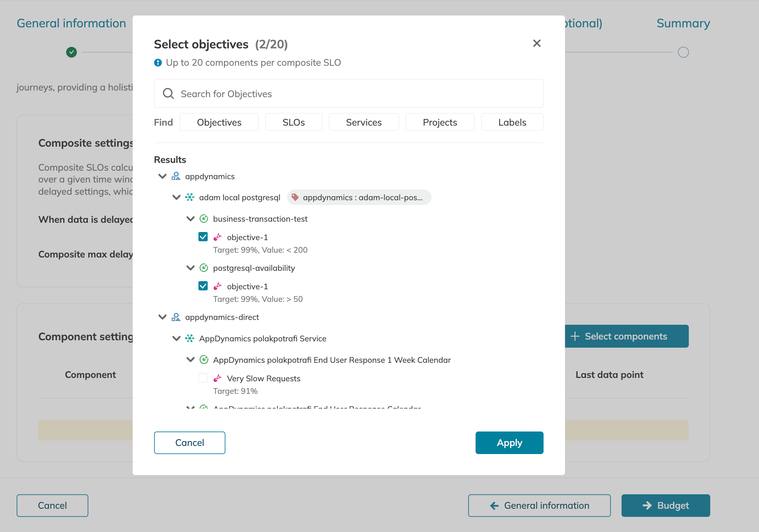Click the postgresql-availability SLO icon
The width and height of the screenshot is (759, 532).
pos(204,268)
